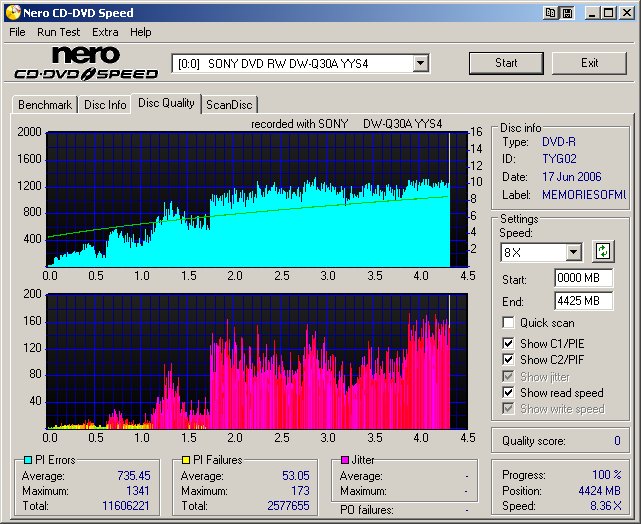The image size is (641, 524).
Task: Toggle the Show jitter checkbox
Action: click(508, 376)
